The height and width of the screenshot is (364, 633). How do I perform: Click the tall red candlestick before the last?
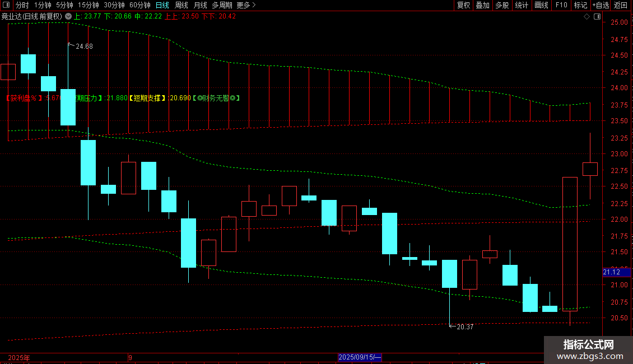coord(570,244)
